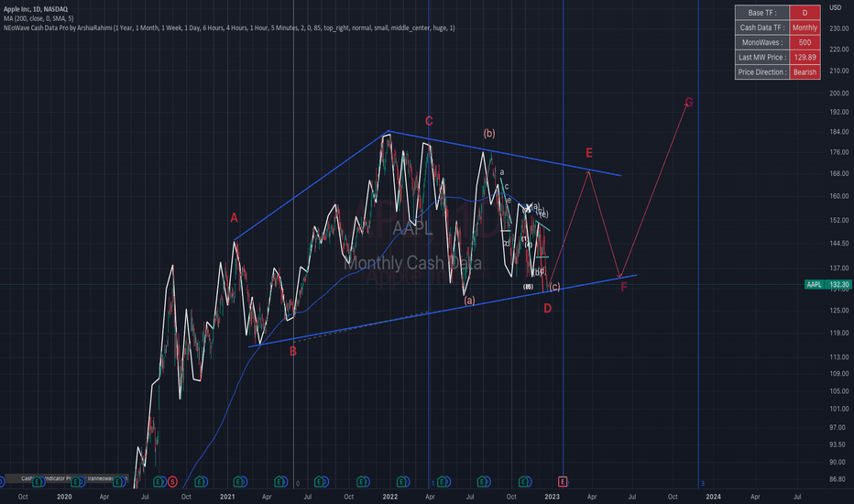Click the 'Cash Data TF :' table cell
The width and height of the screenshot is (854, 504).
pyautogui.click(x=762, y=27)
